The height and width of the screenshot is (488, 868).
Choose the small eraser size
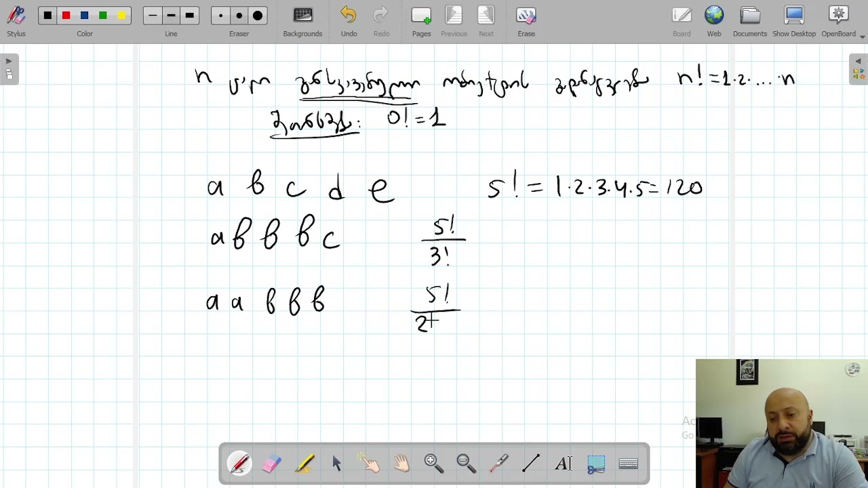click(220, 16)
